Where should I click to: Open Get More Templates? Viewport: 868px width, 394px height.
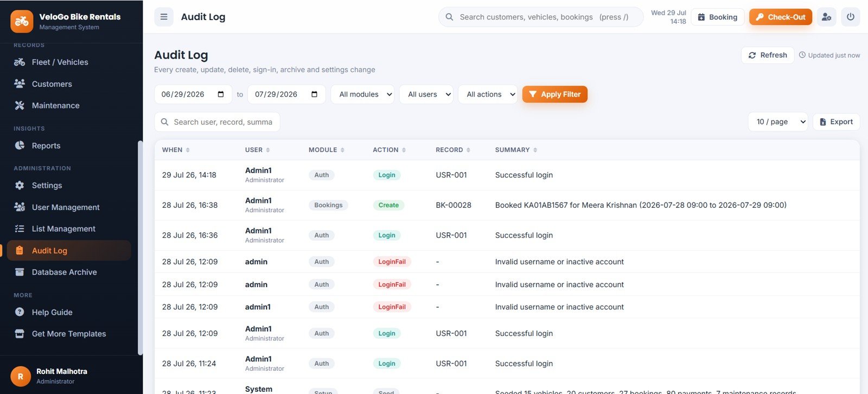[x=69, y=334]
